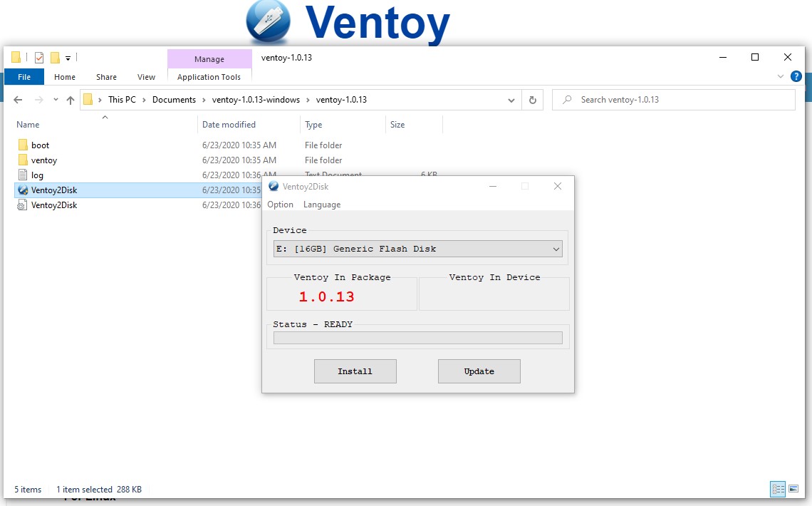Switch to large thumbnails view icon
The image size is (812, 506).
(x=793, y=488)
